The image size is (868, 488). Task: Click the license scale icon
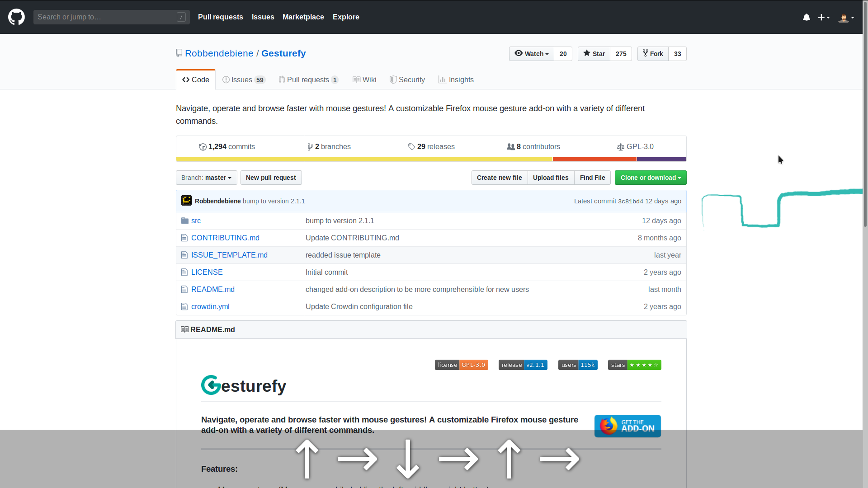(x=621, y=147)
